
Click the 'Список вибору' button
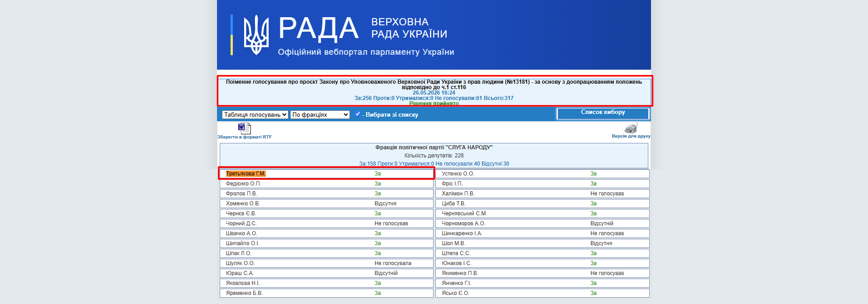(x=603, y=114)
